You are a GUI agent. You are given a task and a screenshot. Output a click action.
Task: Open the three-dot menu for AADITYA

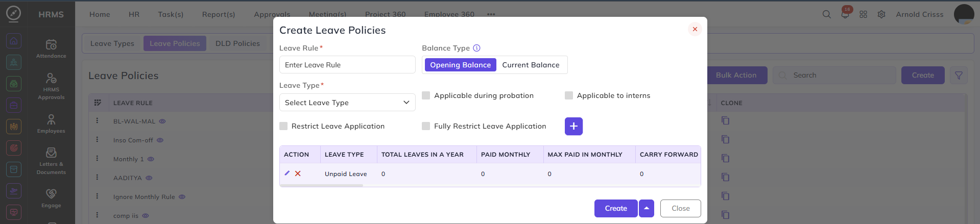pos(97,177)
